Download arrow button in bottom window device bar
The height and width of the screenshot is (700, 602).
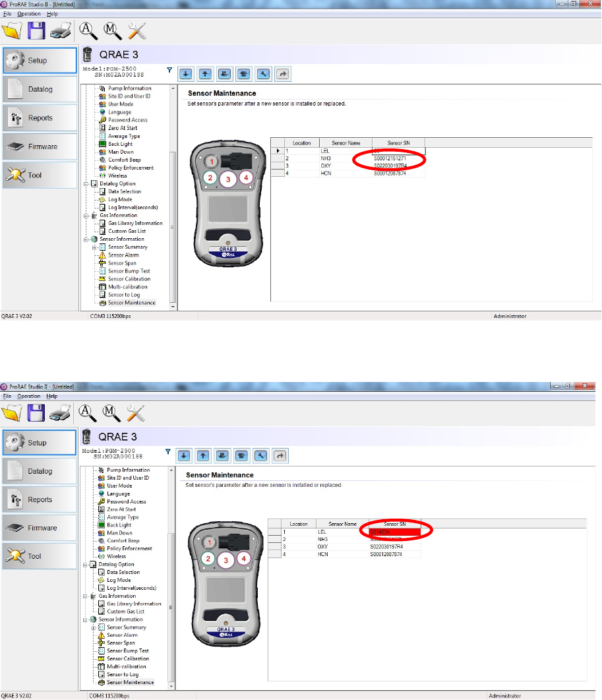coord(184,456)
